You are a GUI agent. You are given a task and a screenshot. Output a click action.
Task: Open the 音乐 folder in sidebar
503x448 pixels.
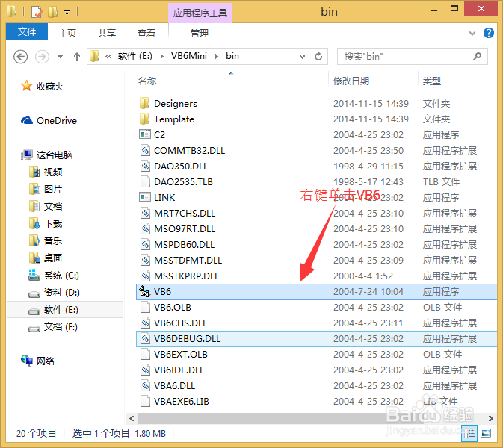(53, 240)
